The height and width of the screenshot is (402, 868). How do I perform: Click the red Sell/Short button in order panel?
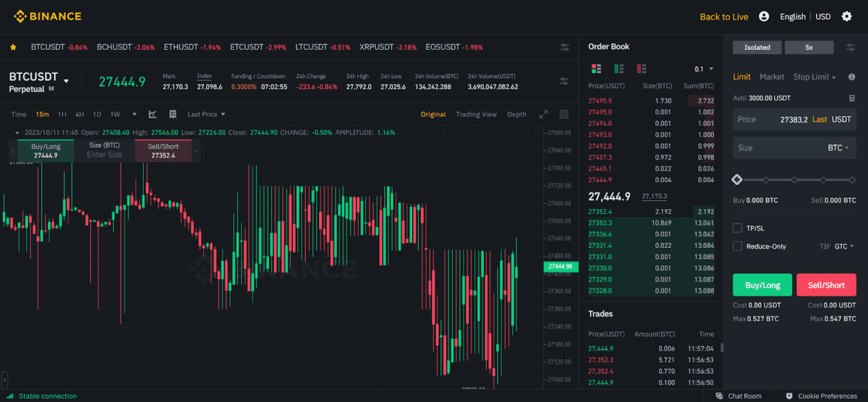tap(826, 285)
